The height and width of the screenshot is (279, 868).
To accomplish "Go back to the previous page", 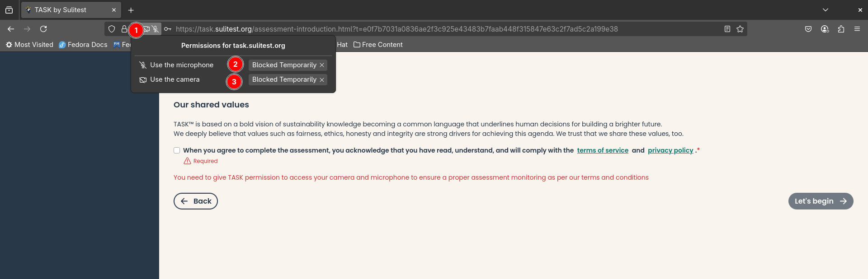I will (x=11, y=29).
